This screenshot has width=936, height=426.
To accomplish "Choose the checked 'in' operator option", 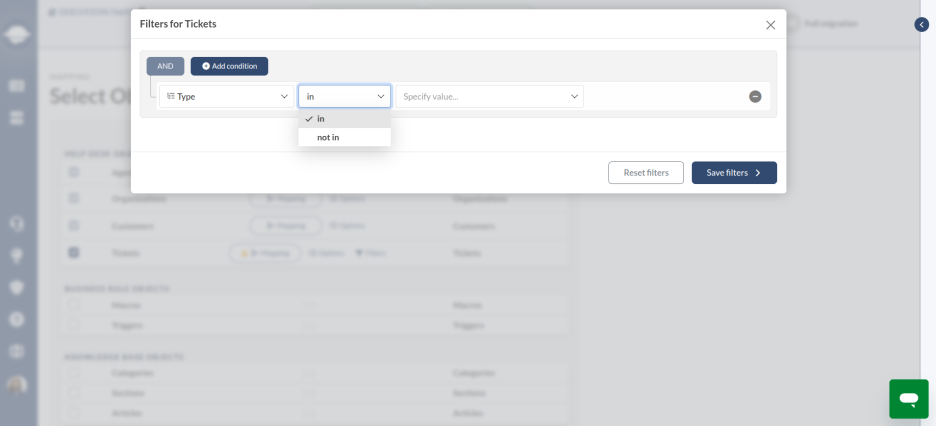I will coord(344,119).
